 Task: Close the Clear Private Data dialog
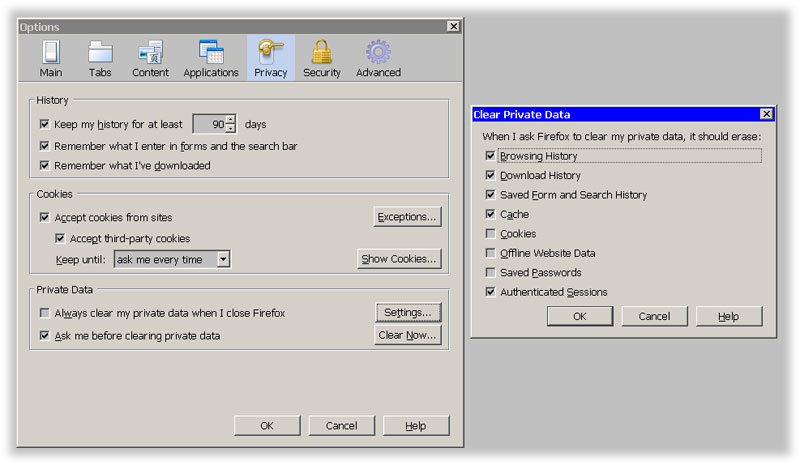click(x=766, y=115)
